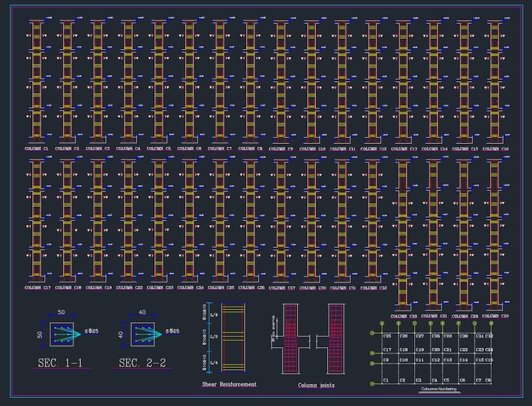Select the COLUMN C9 label
This screenshot has width=532, height=406.
[281, 149]
